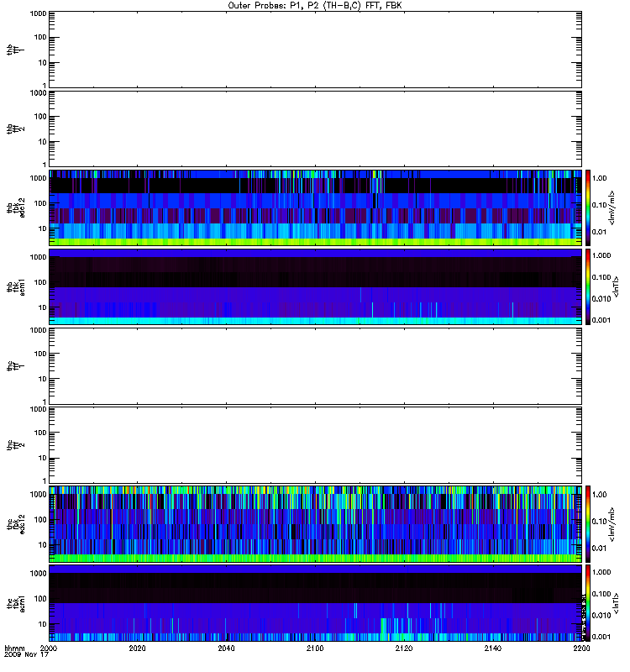Click the '2040' time axis label
Image resolution: width=630 pixels, height=672 pixels.
(226, 648)
